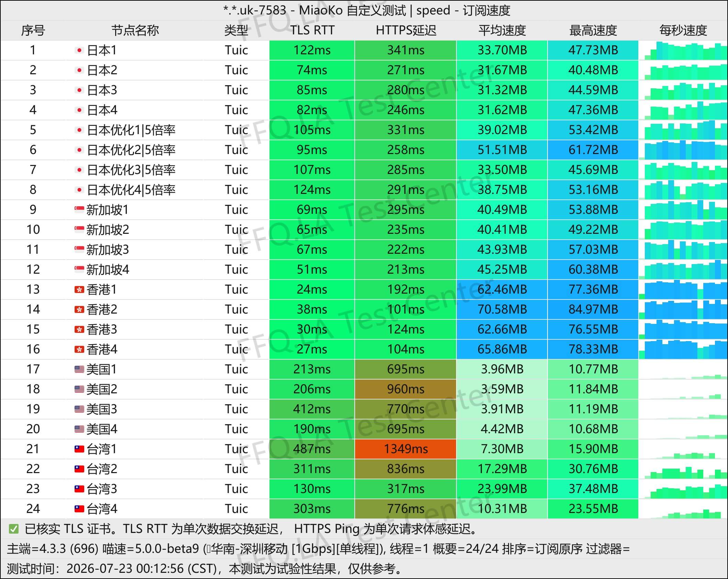Click the Hong Kong flag beside 香港1
This screenshot has height=579, width=728.
(79, 289)
